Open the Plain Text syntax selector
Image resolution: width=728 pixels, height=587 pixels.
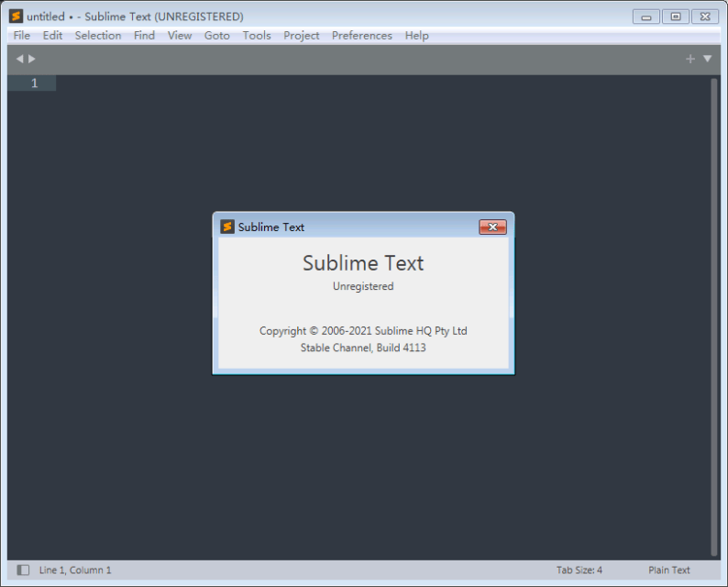click(669, 570)
